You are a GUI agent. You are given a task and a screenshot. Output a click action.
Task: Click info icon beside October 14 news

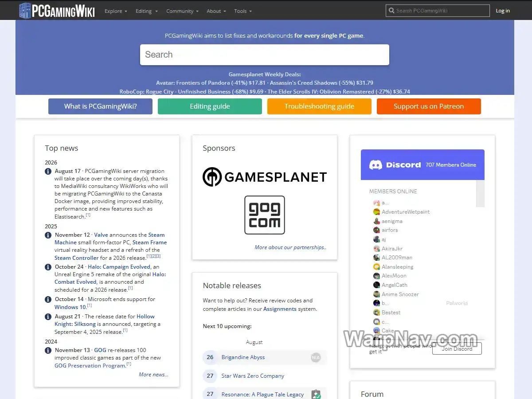tap(48, 299)
